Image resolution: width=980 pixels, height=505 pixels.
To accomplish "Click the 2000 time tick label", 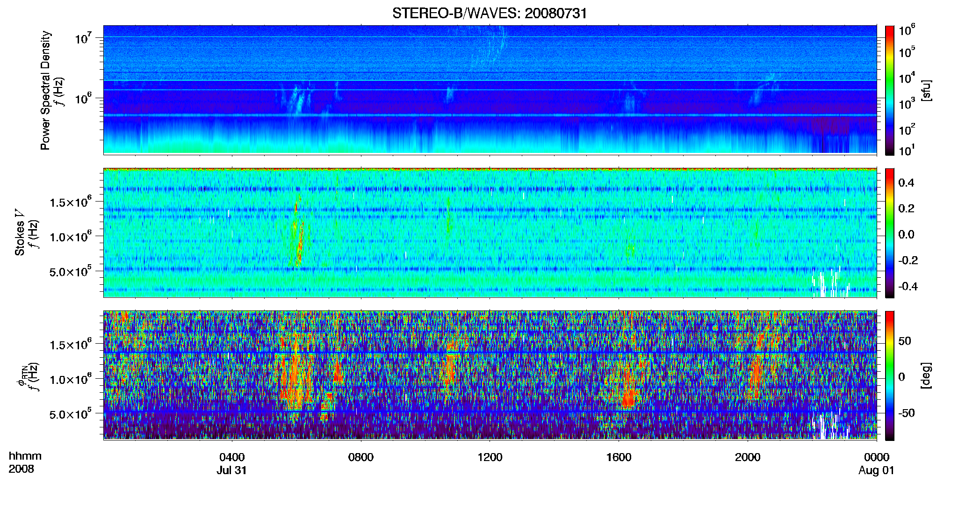I will click(x=748, y=457).
